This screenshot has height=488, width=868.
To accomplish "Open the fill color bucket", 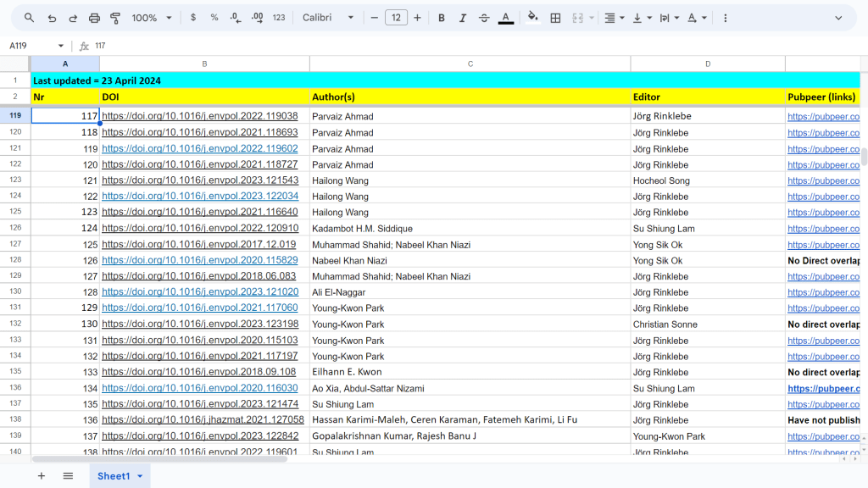I will coord(532,18).
